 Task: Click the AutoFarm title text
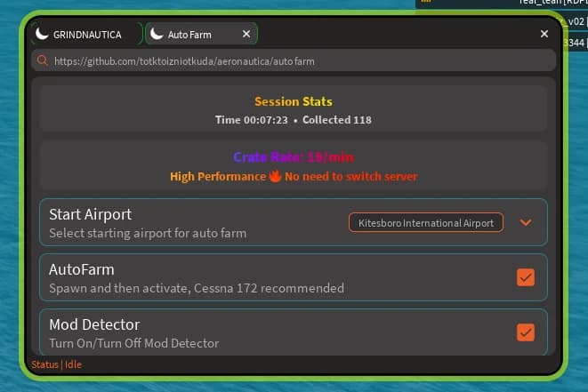81,269
